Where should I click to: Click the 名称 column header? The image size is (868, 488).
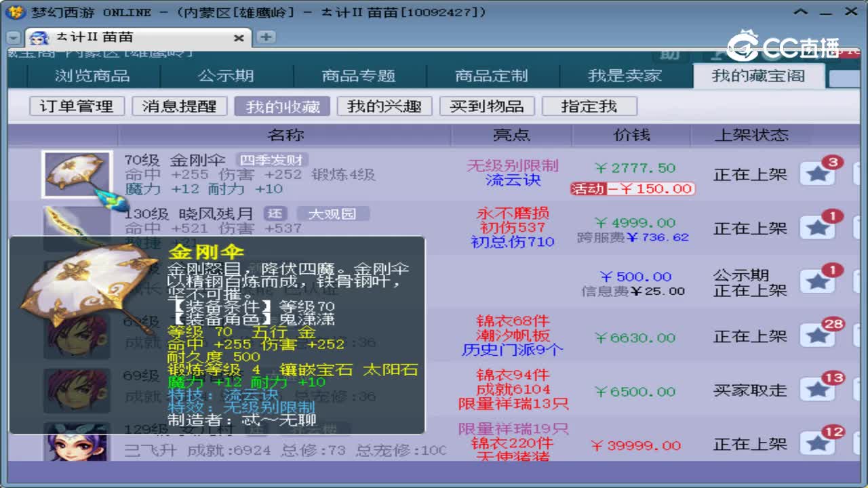[285, 135]
